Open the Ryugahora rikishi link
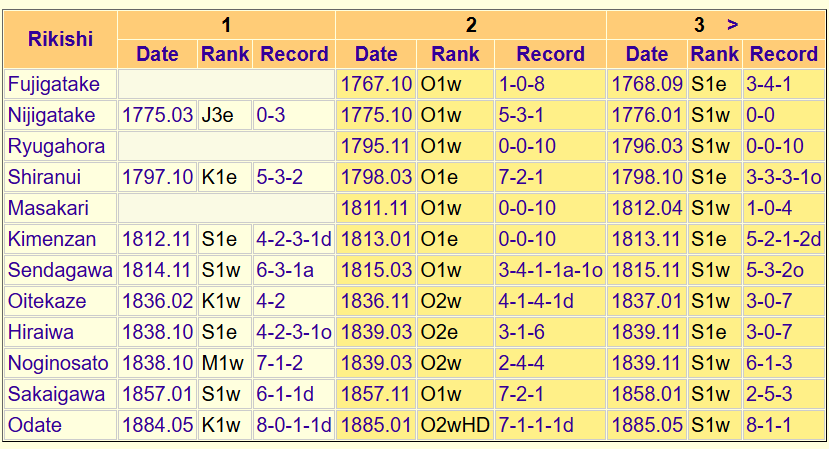Screen dimensions: 829x449 click(x=56, y=146)
